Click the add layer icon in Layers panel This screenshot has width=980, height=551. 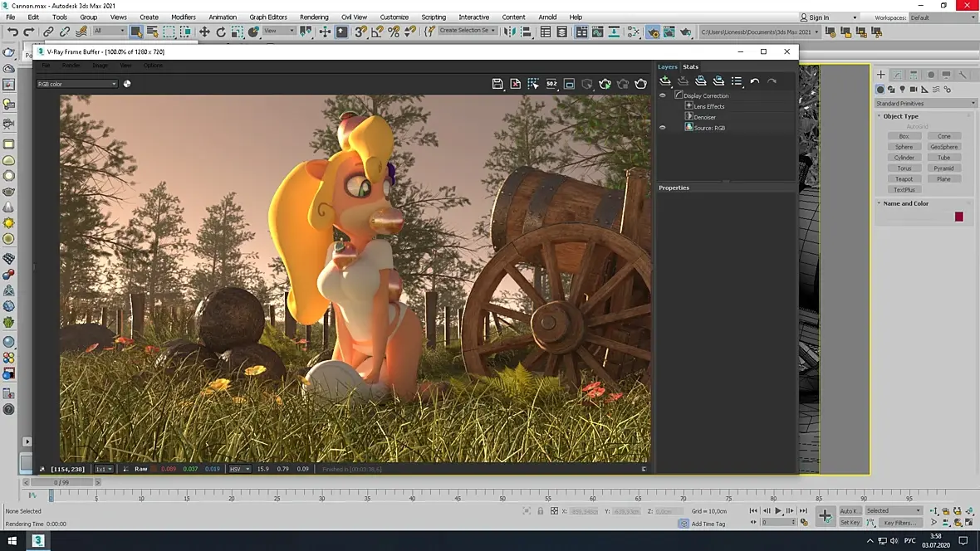[x=665, y=81]
